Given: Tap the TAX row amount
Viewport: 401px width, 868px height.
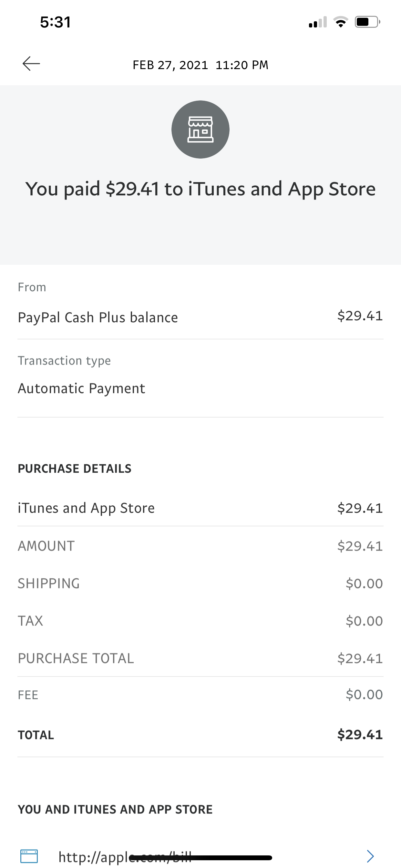Looking at the screenshot, I should pos(364,621).
